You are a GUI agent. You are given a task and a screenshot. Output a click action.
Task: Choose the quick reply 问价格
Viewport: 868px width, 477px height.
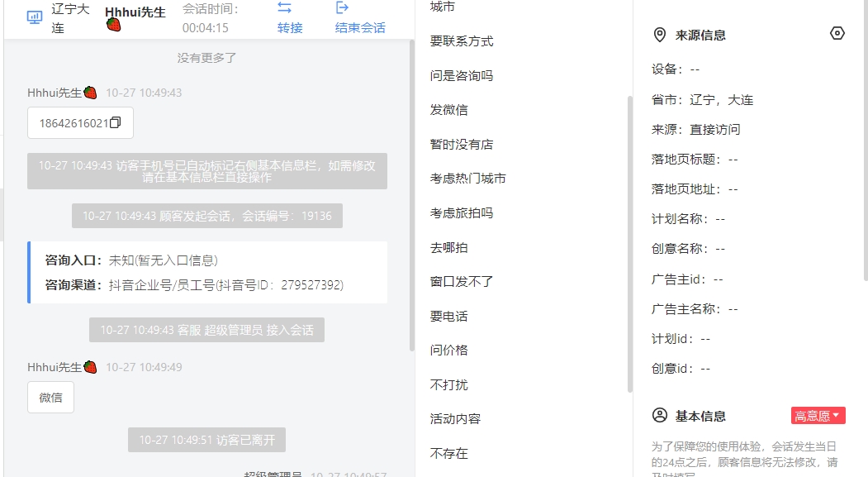[x=448, y=351]
